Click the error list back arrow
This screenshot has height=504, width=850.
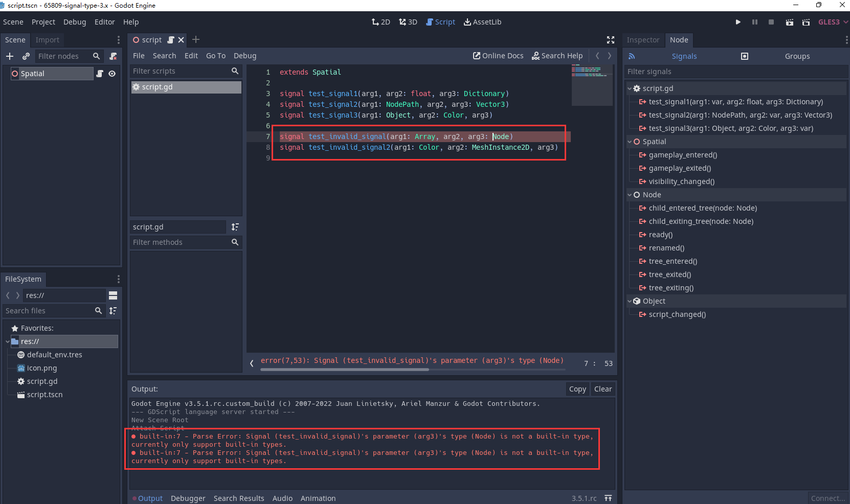click(x=252, y=363)
